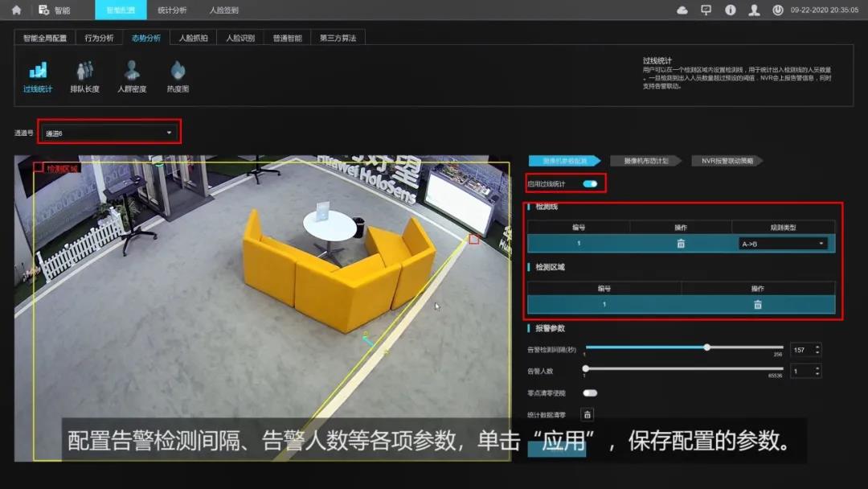
Task: Open the info icon in top bar
Action: (x=730, y=10)
